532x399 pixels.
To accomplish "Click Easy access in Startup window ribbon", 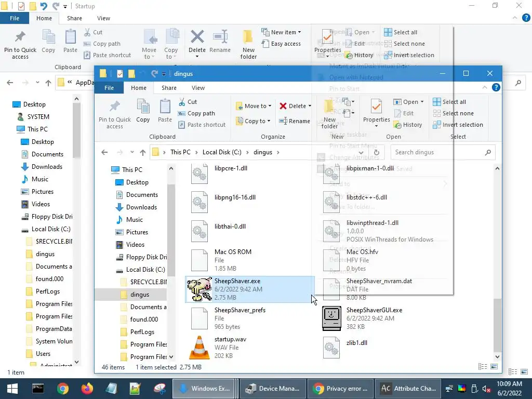I will (x=281, y=44).
